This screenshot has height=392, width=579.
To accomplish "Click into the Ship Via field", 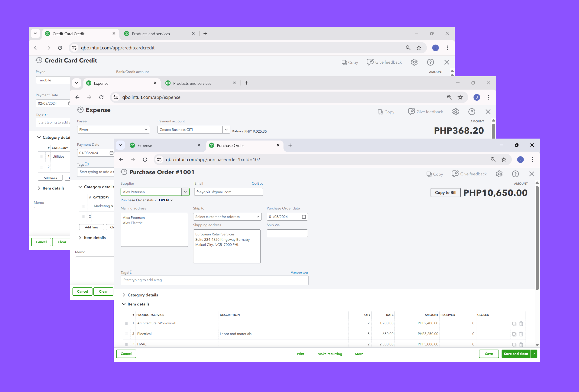I will tap(287, 233).
